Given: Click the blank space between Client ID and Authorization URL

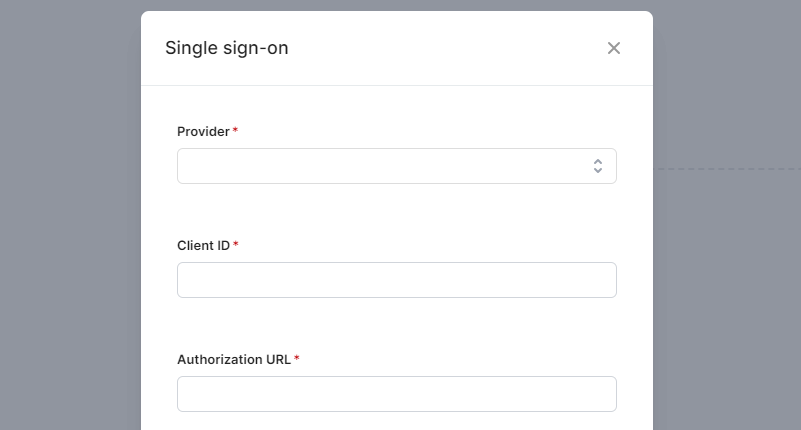Looking at the screenshot, I should [x=396, y=327].
